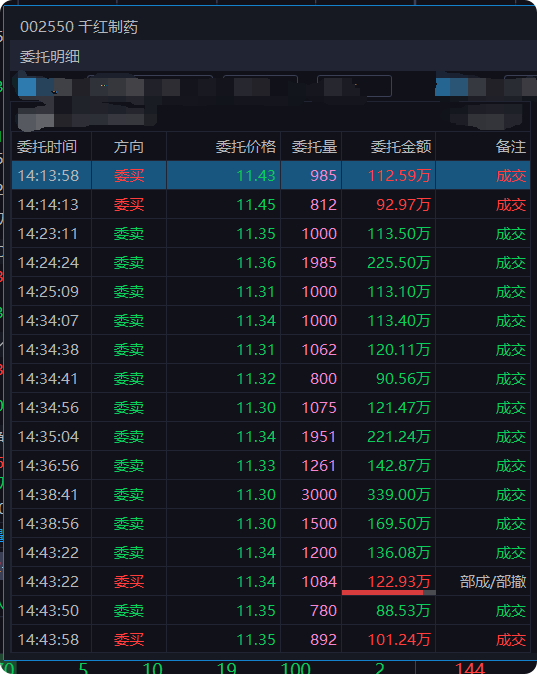537x674 pixels.
Task: Click the 委托明细 panel title tab
Action: tap(50, 57)
